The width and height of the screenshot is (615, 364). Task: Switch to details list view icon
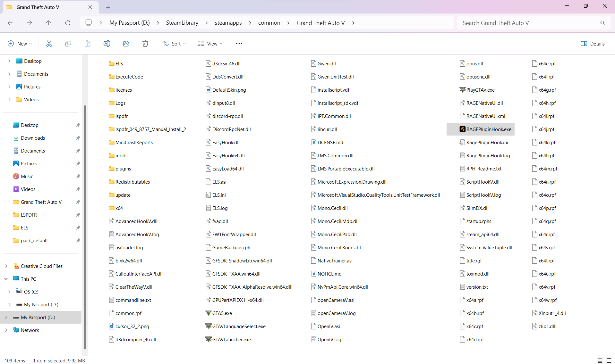[x=600, y=360]
